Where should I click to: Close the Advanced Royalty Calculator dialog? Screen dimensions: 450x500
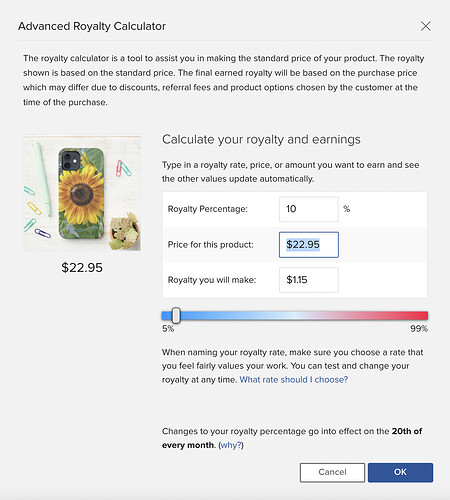coord(425,26)
